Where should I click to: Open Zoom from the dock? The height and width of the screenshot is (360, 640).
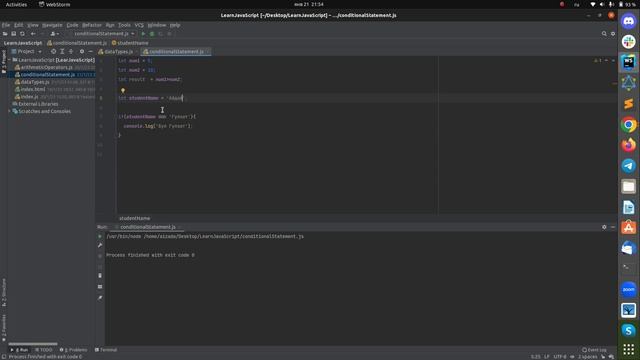pos(629,289)
